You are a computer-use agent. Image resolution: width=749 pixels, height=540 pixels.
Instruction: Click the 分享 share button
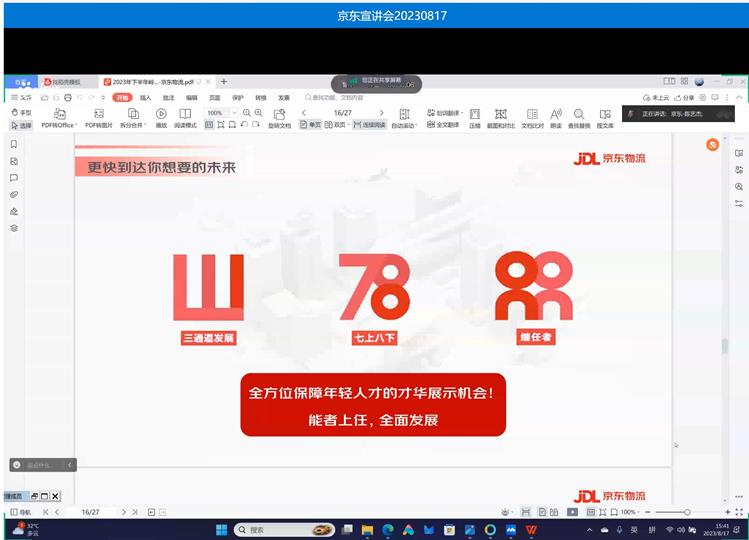684,97
